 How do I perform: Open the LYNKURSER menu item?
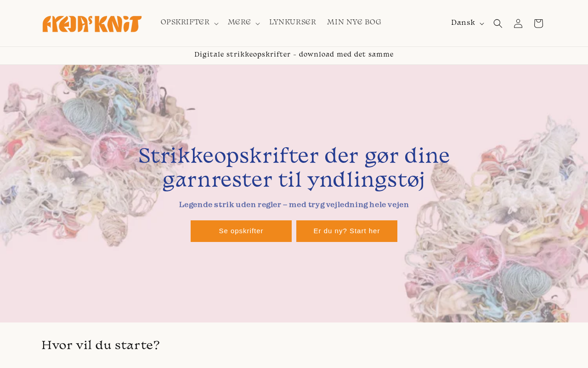click(293, 23)
